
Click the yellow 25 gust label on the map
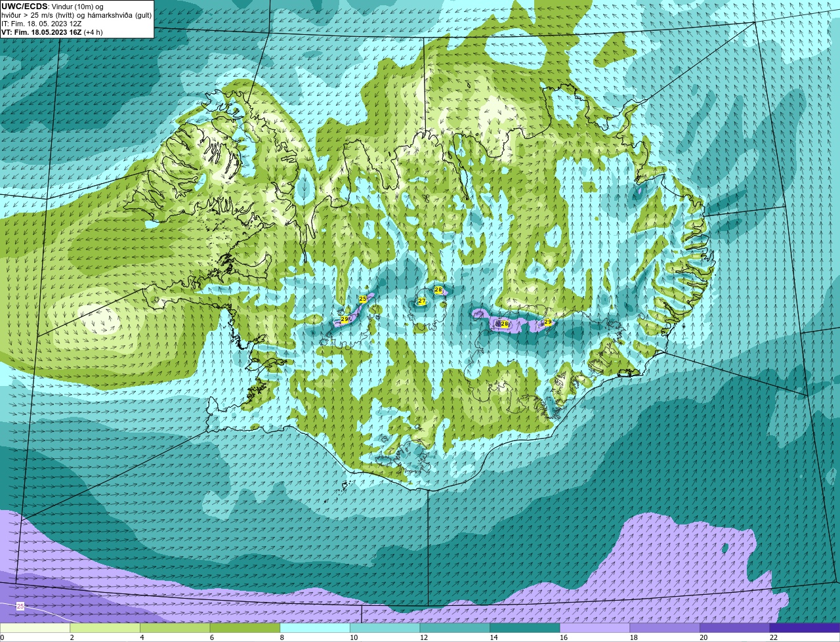(x=362, y=299)
